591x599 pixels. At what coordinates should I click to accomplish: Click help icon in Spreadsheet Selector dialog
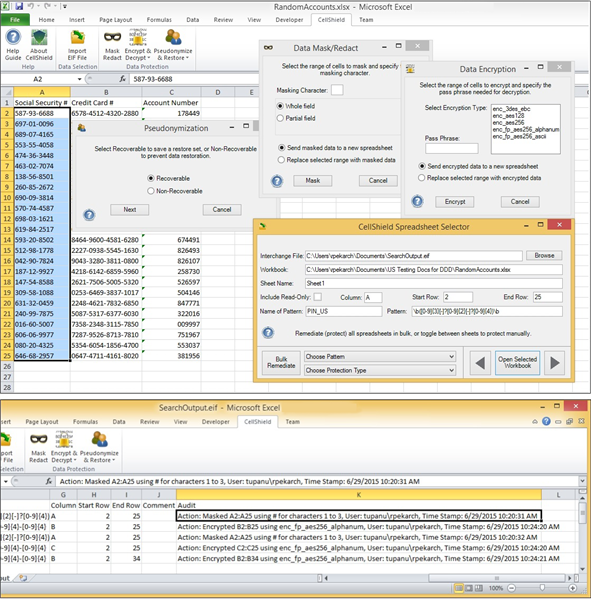point(268,333)
